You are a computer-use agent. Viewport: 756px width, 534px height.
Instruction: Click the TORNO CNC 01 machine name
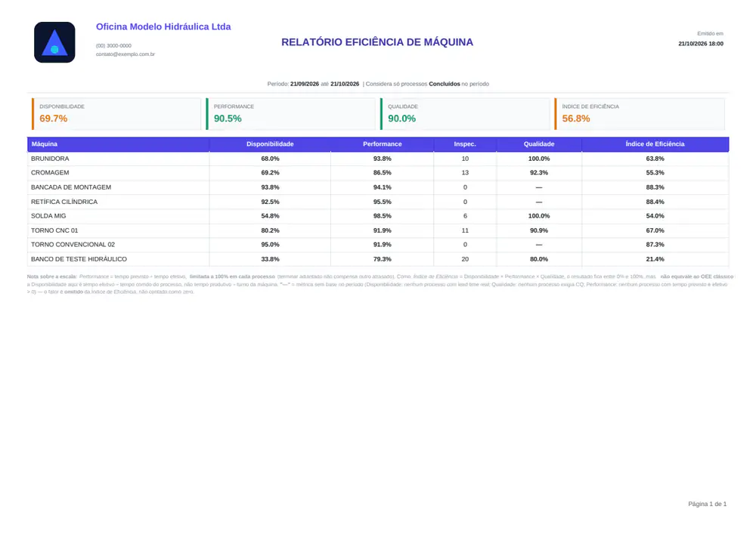click(54, 230)
